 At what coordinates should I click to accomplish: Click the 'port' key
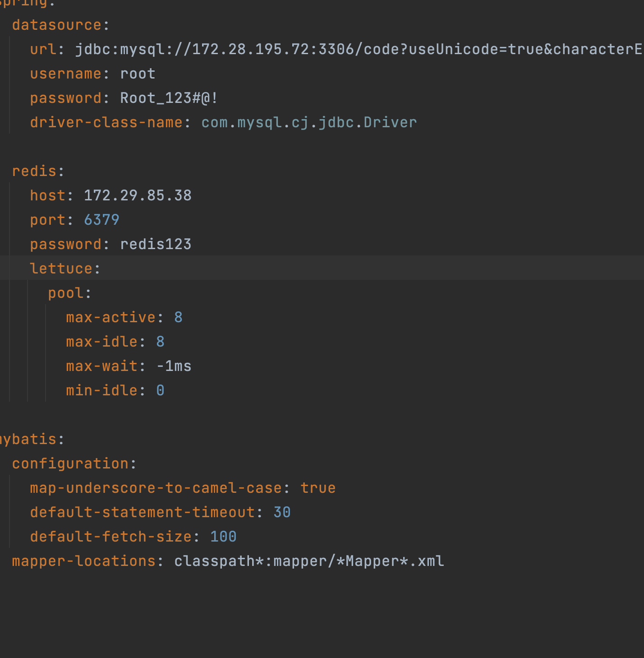(x=48, y=220)
